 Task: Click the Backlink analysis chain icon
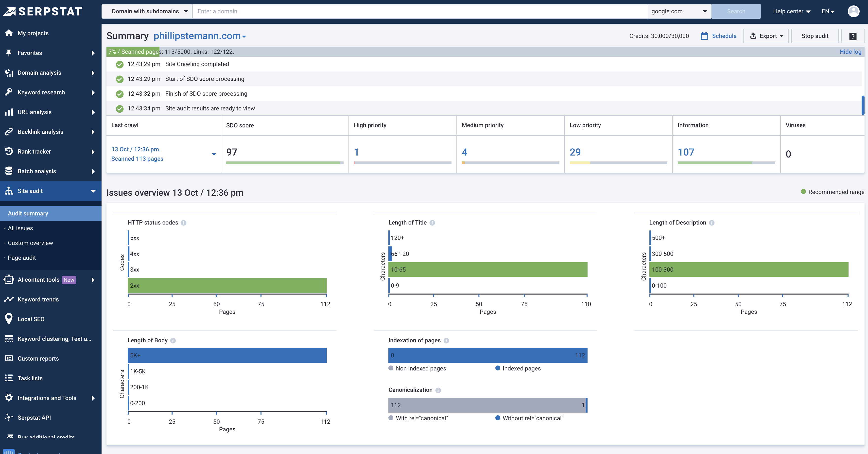[x=9, y=131]
